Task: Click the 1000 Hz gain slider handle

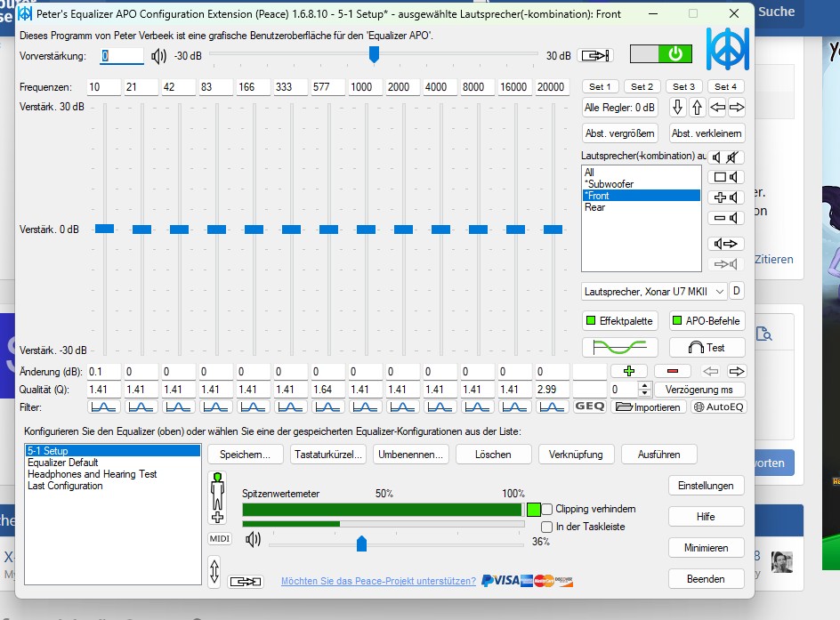Action: tap(366, 229)
